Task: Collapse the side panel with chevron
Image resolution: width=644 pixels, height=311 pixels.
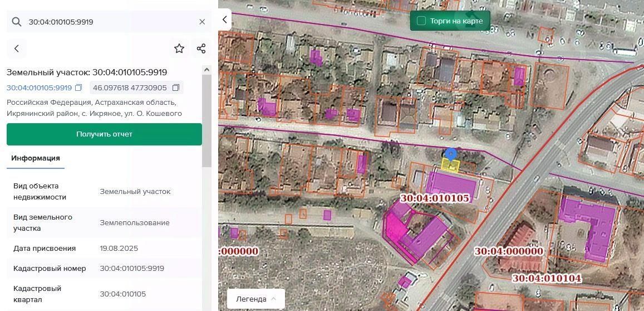Action: point(225,20)
